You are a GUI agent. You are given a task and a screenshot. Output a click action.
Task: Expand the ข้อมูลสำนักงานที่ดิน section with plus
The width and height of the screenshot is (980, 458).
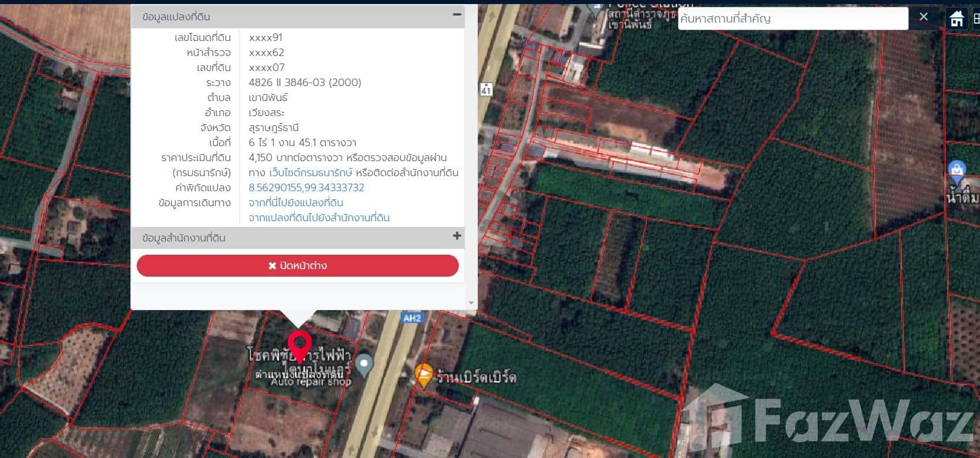tap(457, 236)
